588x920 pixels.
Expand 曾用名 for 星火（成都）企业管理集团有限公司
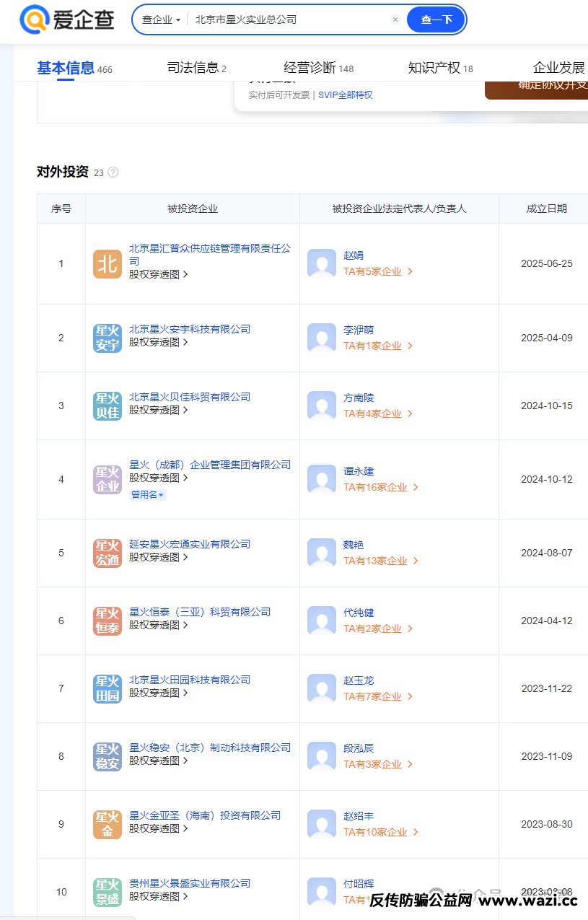coord(147,495)
